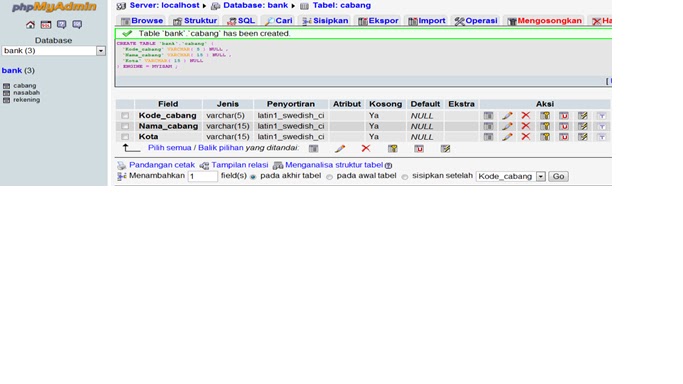Open the Import tab

tap(427, 21)
